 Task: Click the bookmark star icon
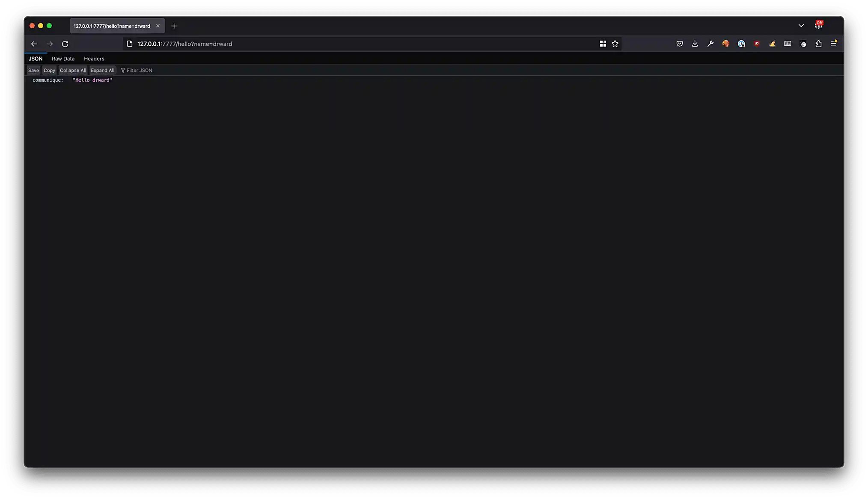(x=615, y=44)
